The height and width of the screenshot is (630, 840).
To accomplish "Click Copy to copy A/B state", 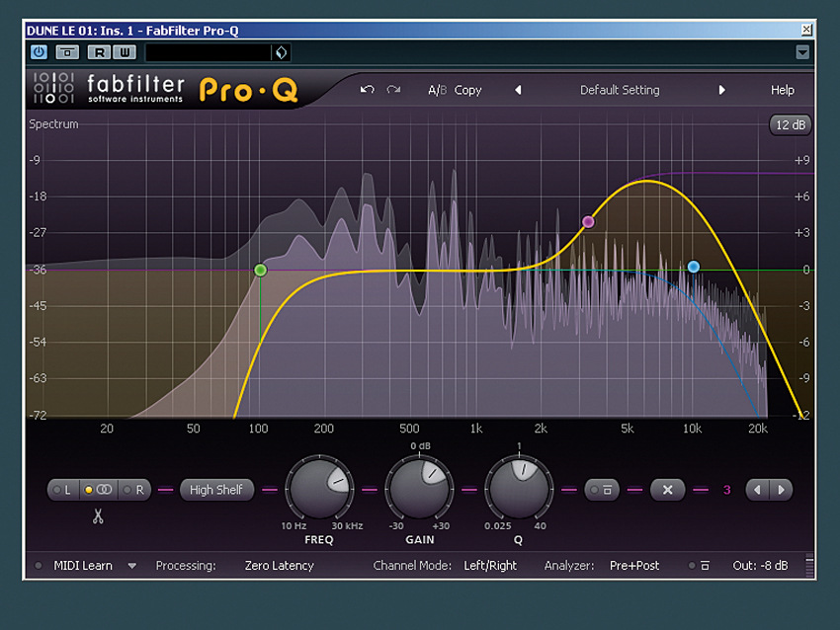I will [x=467, y=90].
